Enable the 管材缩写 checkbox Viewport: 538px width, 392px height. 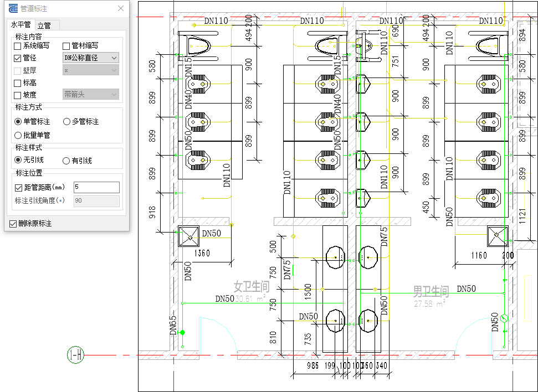[66, 46]
